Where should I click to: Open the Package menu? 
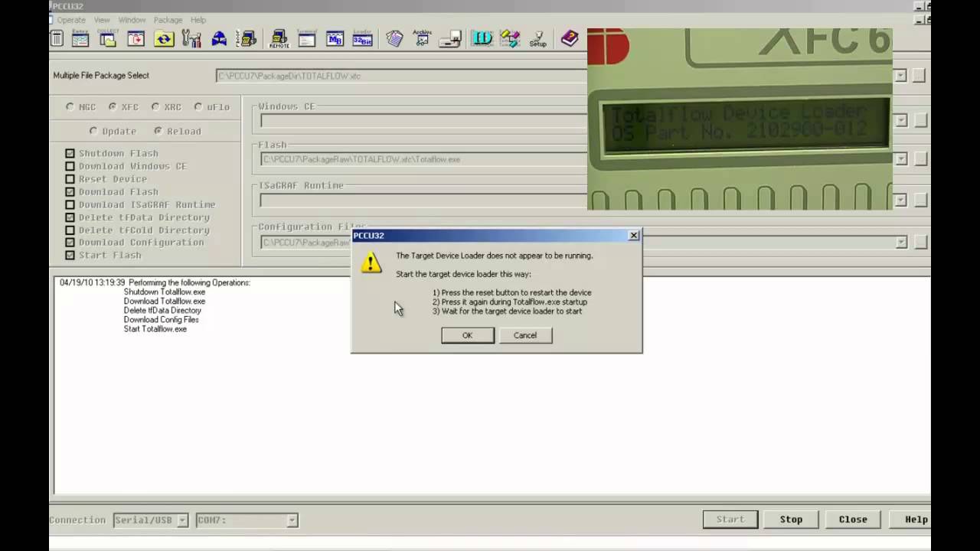[x=168, y=20]
